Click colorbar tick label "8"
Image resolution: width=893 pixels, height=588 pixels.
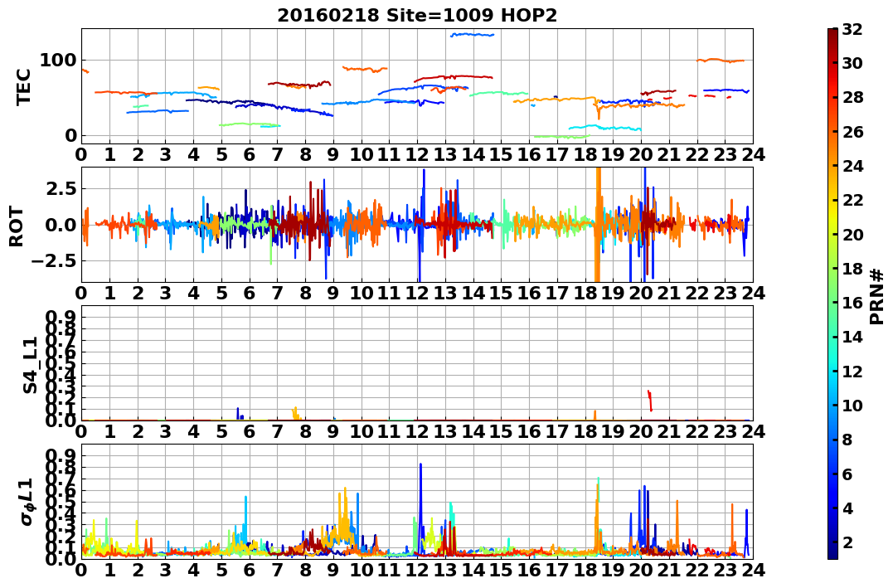click(847, 440)
